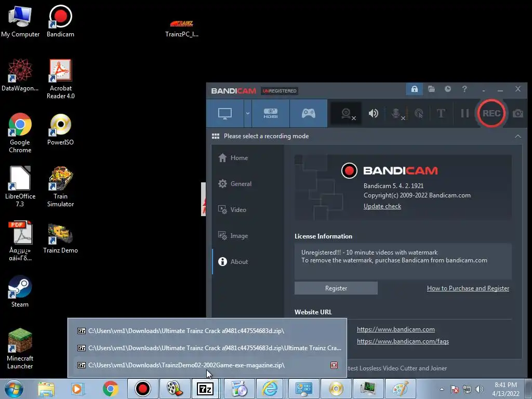Open How to Purchase and Register link
The height and width of the screenshot is (399, 532).
pos(468,288)
